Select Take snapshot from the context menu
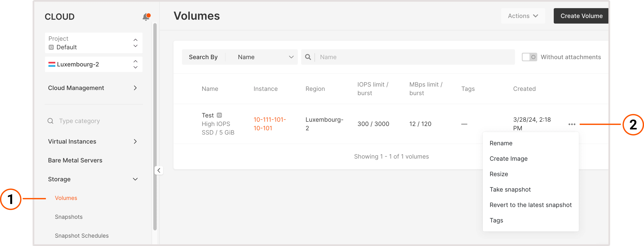This screenshot has height=246, width=644. click(510, 190)
